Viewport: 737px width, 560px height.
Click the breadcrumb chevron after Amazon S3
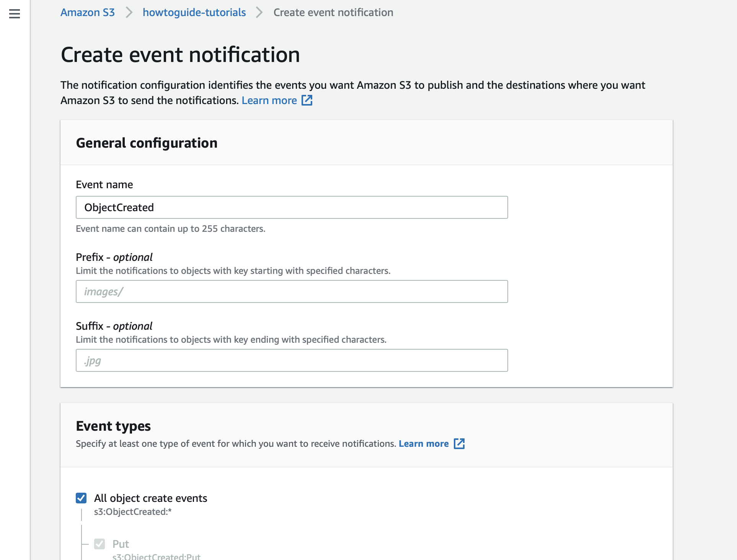[x=129, y=12]
